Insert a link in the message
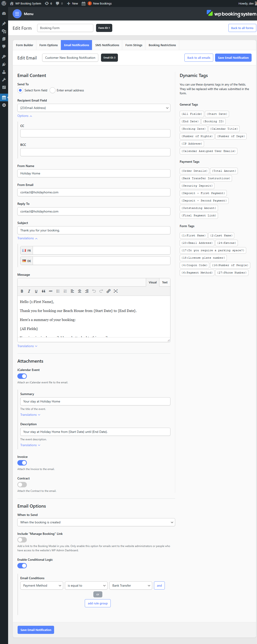The width and height of the screenshot is (257, 644). (x=108, y=291)
